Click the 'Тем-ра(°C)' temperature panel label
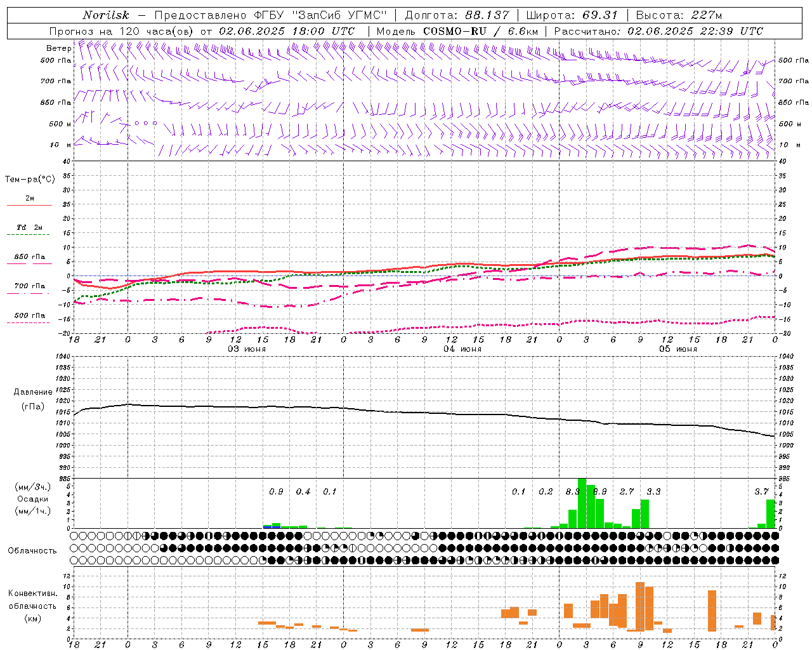812x650 pixels. [30, 179]
